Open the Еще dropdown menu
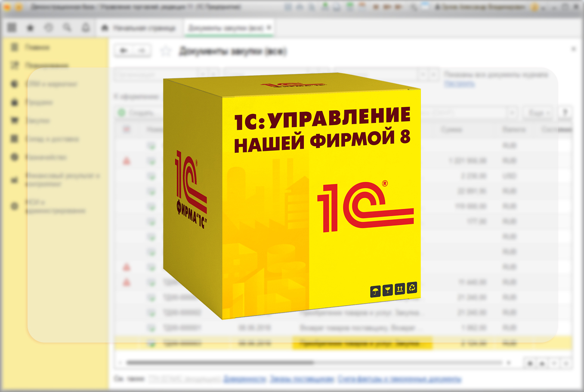The height and width of the screenshot is (392, 584). coord(538,113)
